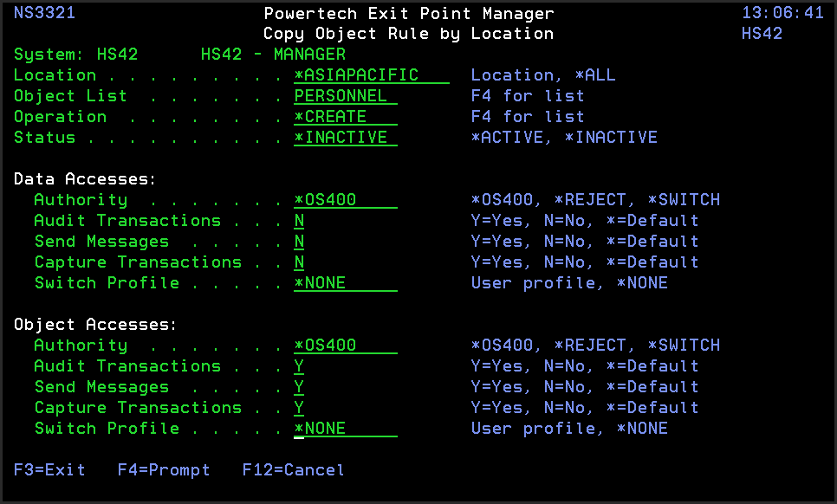Click the NS3321 screen identifier
Screen dimensions: 837x504
[44, 13]
